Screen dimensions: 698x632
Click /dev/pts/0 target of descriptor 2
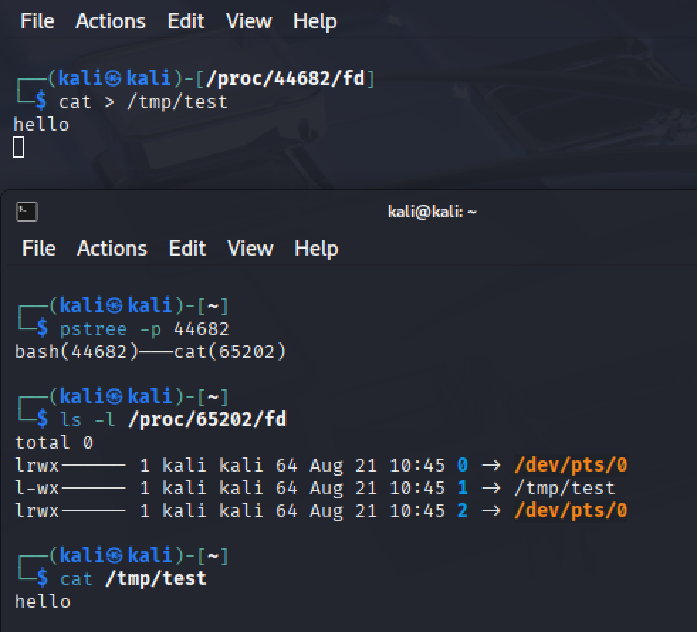coord(571,510)
